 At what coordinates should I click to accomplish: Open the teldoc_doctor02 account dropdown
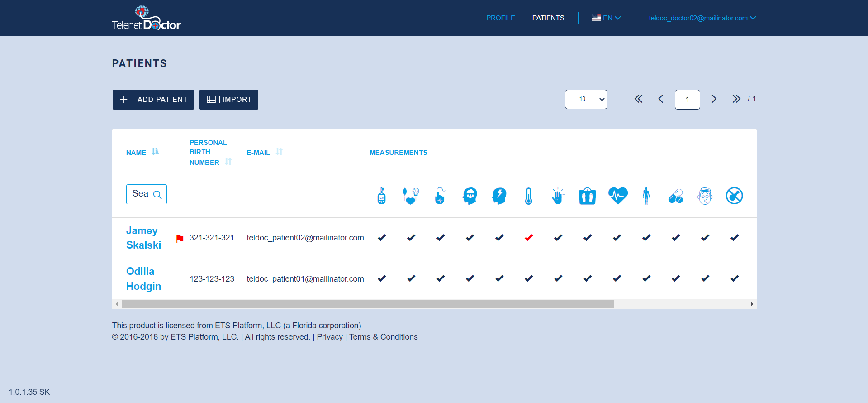coord(702,18)
